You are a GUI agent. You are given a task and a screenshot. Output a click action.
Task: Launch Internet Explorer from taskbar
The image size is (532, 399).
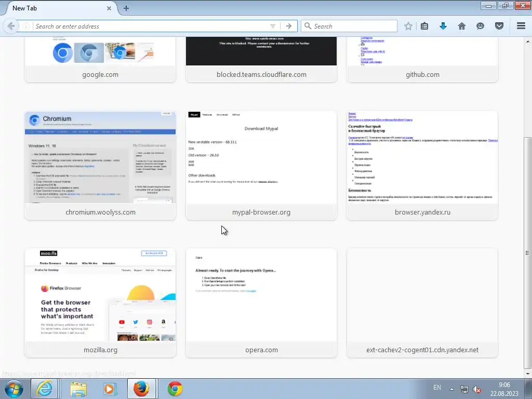(x=45, y=389)
